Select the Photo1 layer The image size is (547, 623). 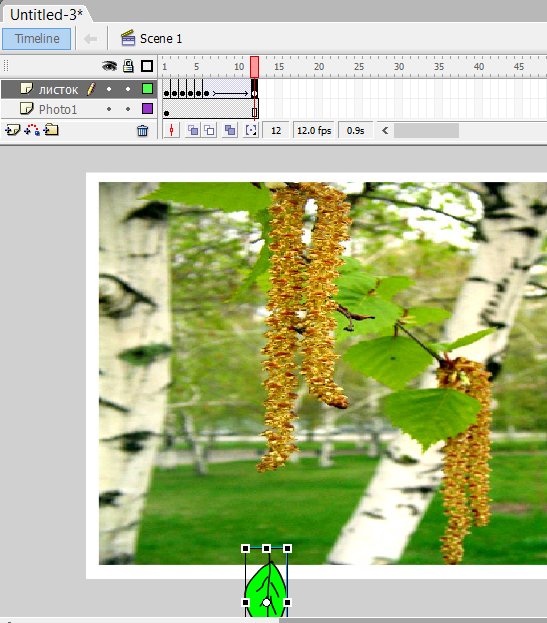tap(79, 108)
